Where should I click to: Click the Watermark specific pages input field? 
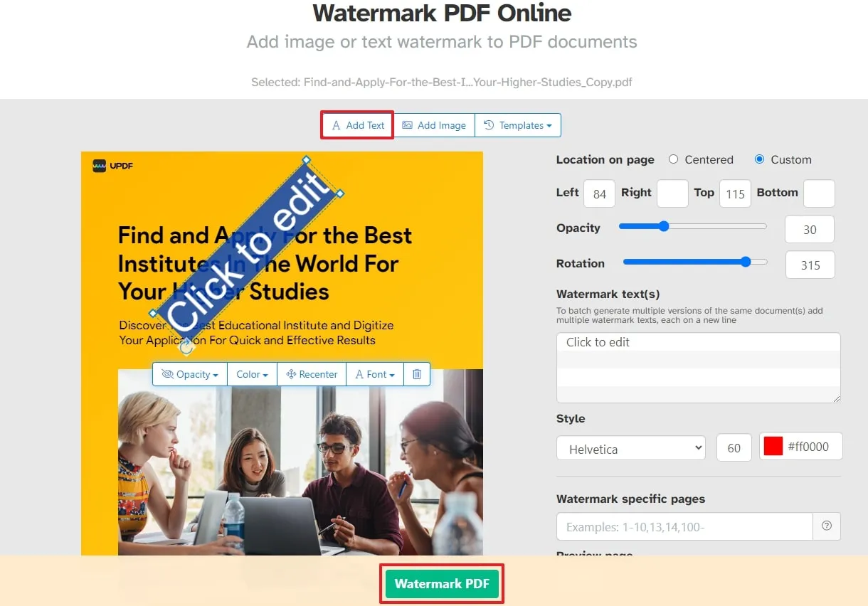[x=684, y=526]
